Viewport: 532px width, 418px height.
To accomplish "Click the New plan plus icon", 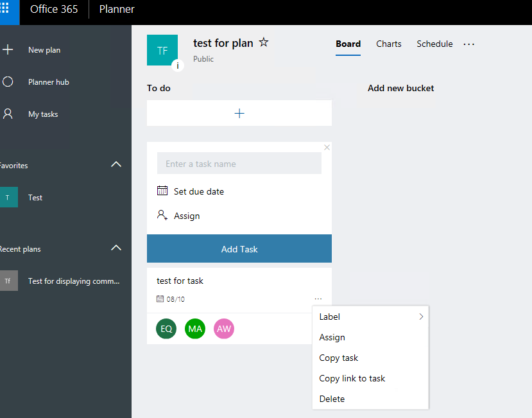I will point(8,49).
